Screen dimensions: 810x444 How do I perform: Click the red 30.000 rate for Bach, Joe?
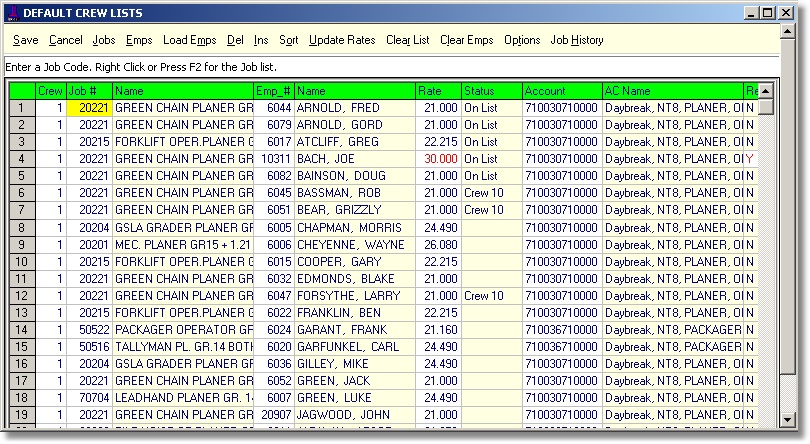pyautogui.click(x=440, y=158)
